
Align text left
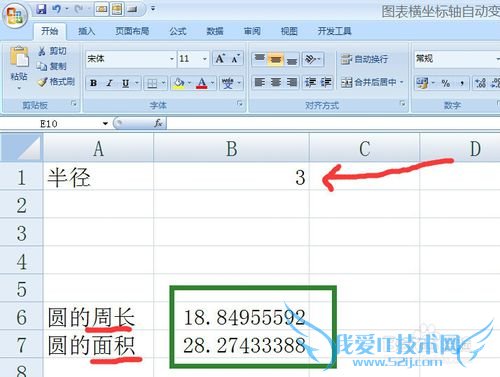(259, 82)
